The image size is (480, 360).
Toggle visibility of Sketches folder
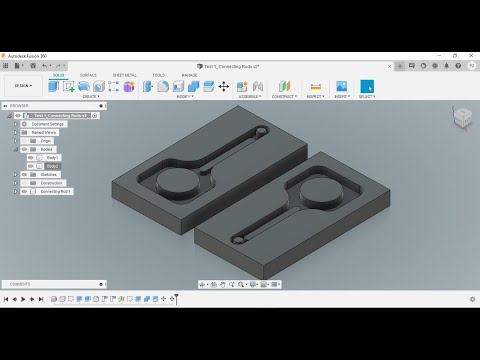coord(24,175)
